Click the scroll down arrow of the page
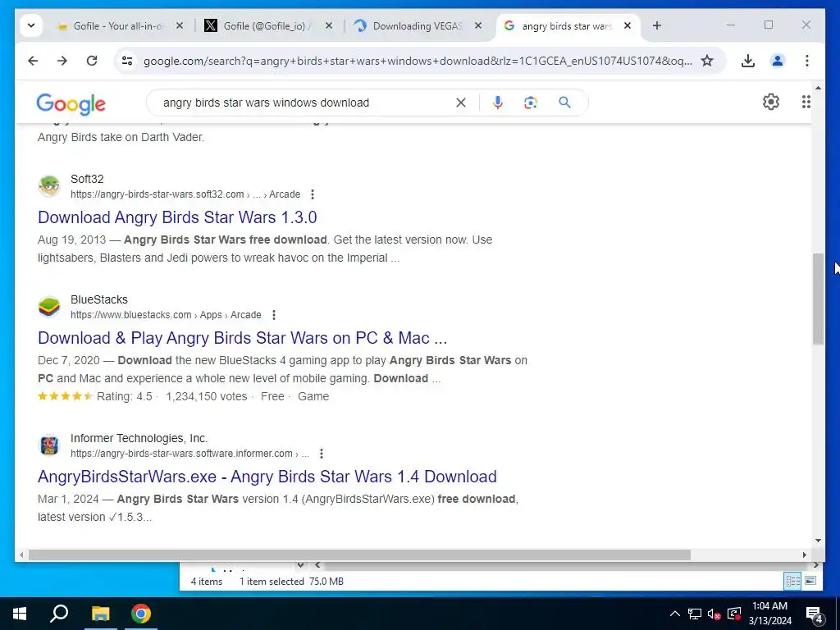This screenshot has height=630, width=840. (818, 541)
